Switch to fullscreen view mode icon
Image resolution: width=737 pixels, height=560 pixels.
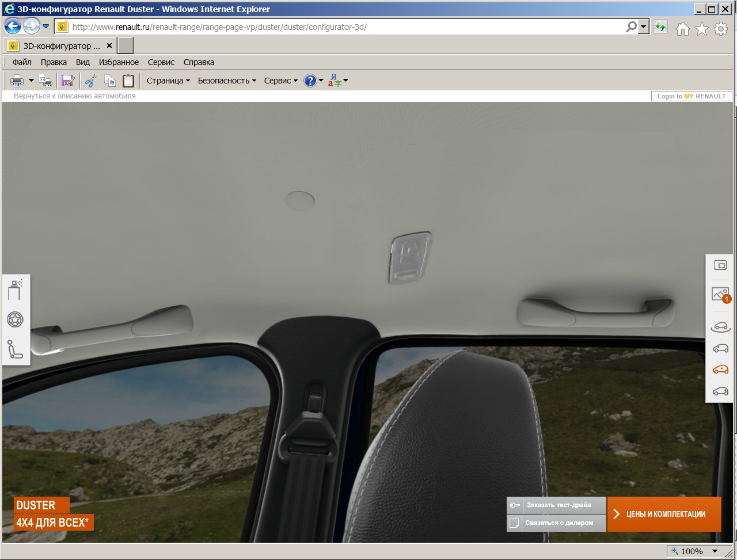pos(720,265)
